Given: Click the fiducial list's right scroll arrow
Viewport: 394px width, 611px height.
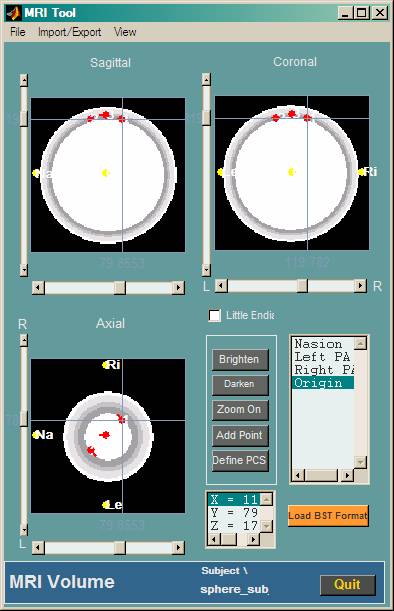Looking at the screenshot, I should (347, 475).
